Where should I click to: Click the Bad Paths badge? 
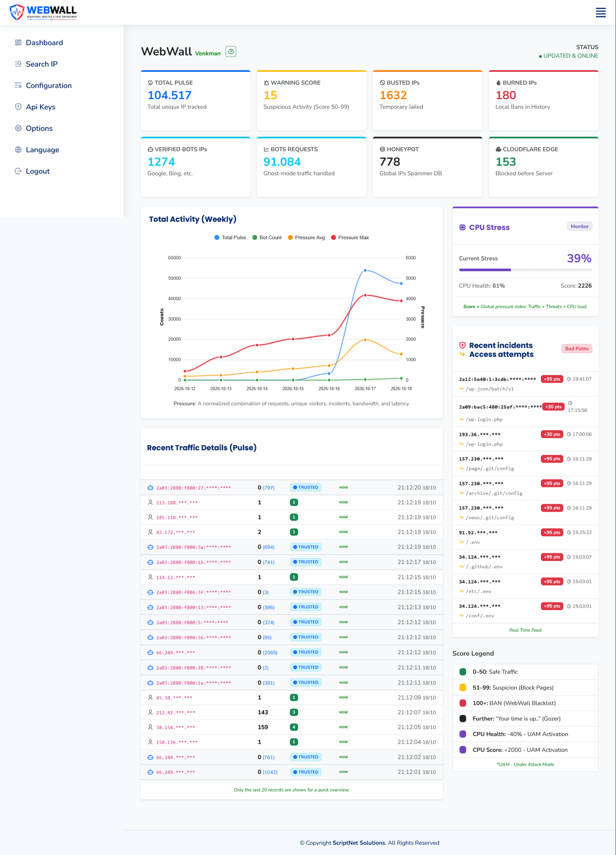click(577, 349)
